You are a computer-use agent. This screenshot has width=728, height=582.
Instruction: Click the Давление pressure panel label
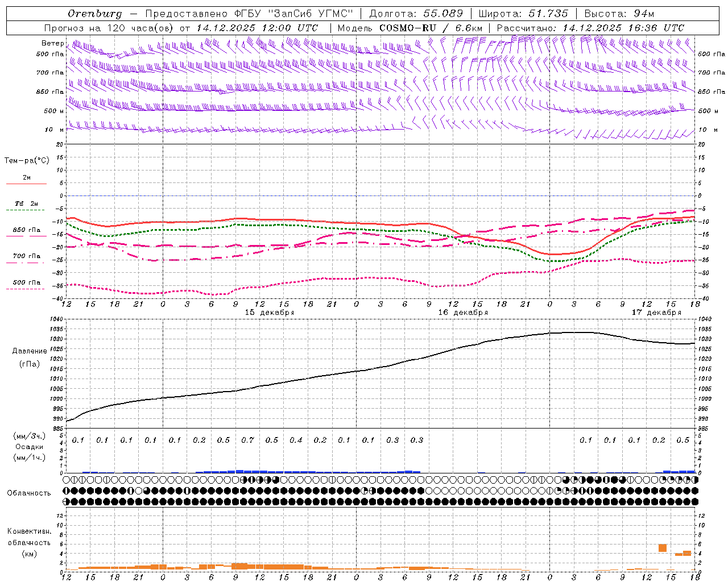30,351
